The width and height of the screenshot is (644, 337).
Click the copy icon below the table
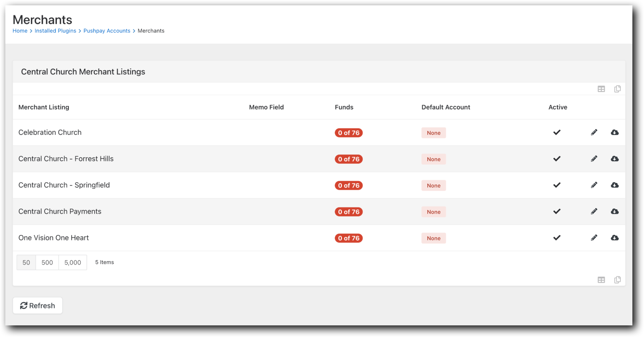coord(617,279)
